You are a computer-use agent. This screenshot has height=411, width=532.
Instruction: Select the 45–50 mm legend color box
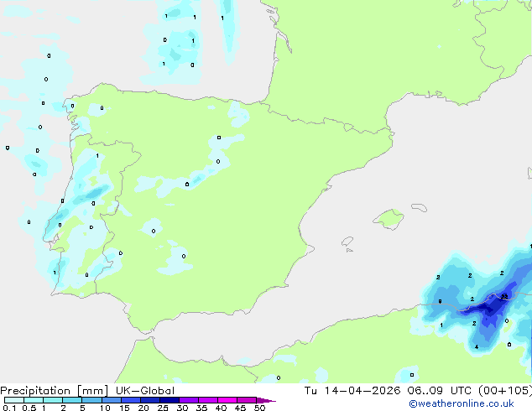[247, 400]
